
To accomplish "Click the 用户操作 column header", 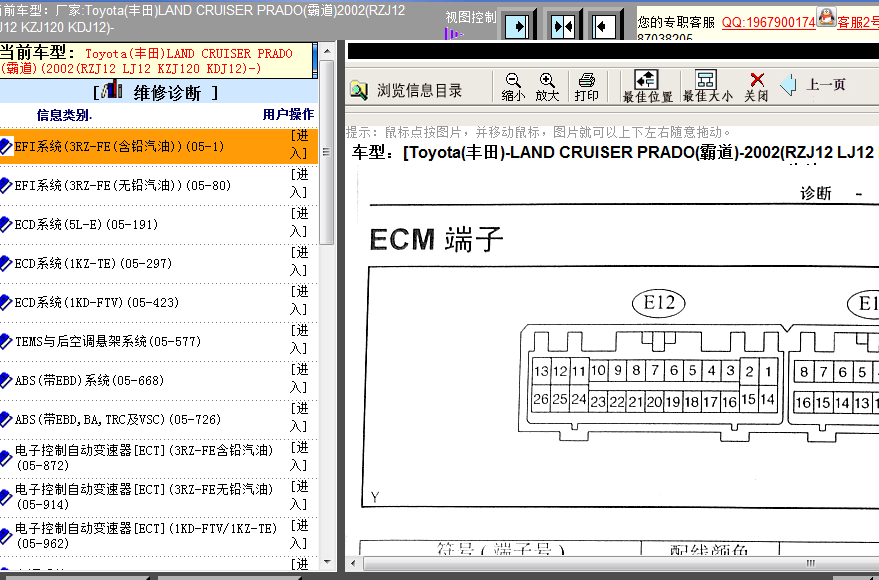I will pyautogui.click(x=288, y=114).
